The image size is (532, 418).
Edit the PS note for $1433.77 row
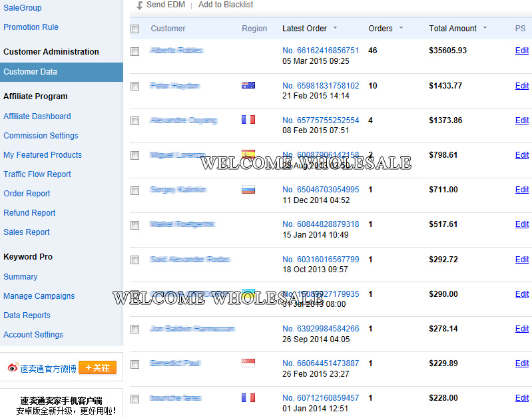tap(522, 86)
